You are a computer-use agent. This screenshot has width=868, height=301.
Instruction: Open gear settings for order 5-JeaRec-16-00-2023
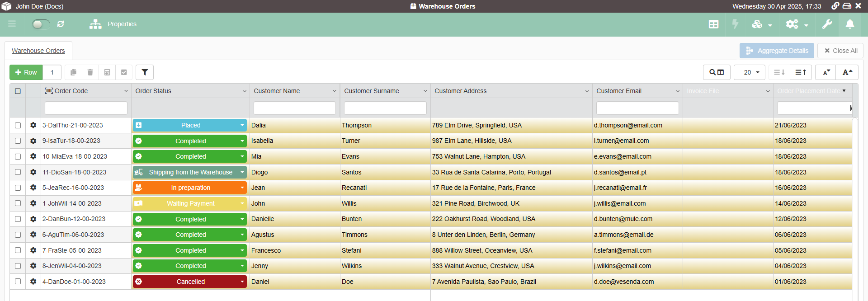coord(33,188)
